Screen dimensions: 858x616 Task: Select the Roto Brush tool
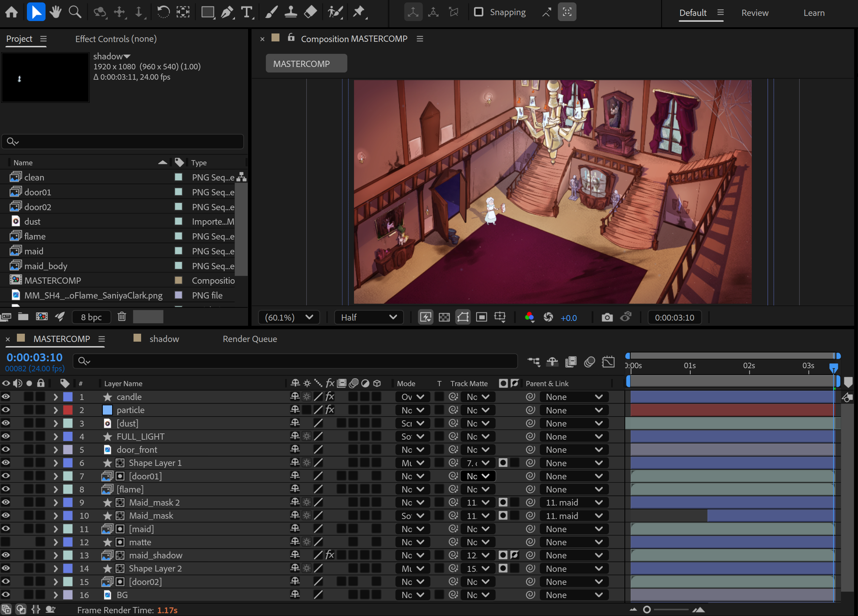point(335,12)
